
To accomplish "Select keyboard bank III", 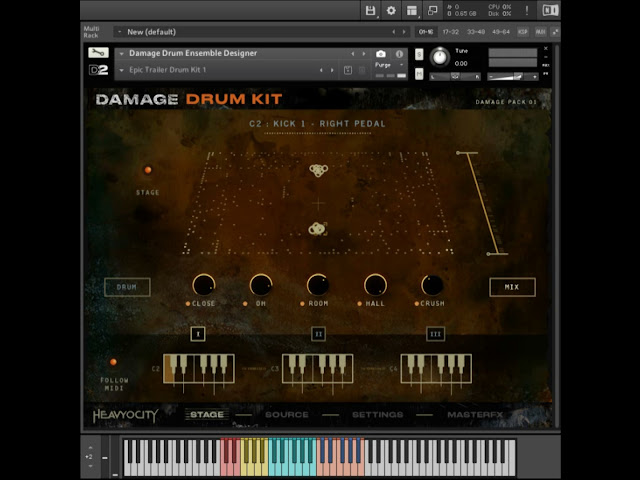I will point(435,334).
